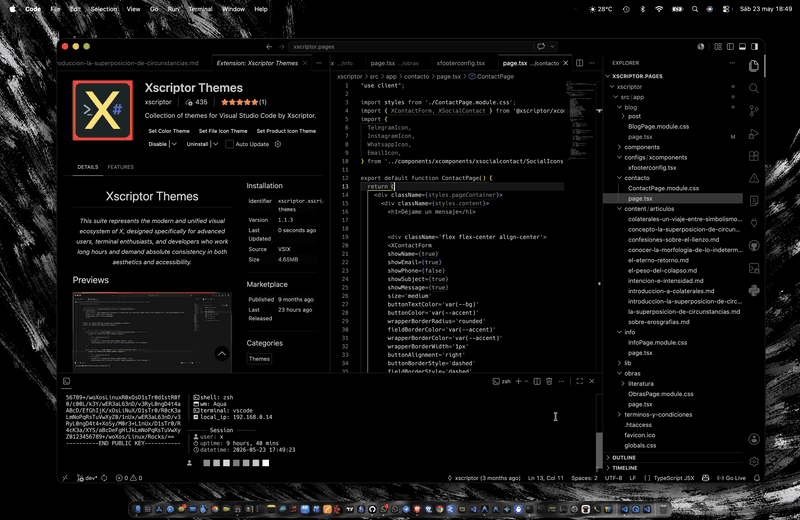Image resolution: width=800 pixels, height=520 pixels.
Task: Maximize the terminal panel size
Action: [580, 381]
